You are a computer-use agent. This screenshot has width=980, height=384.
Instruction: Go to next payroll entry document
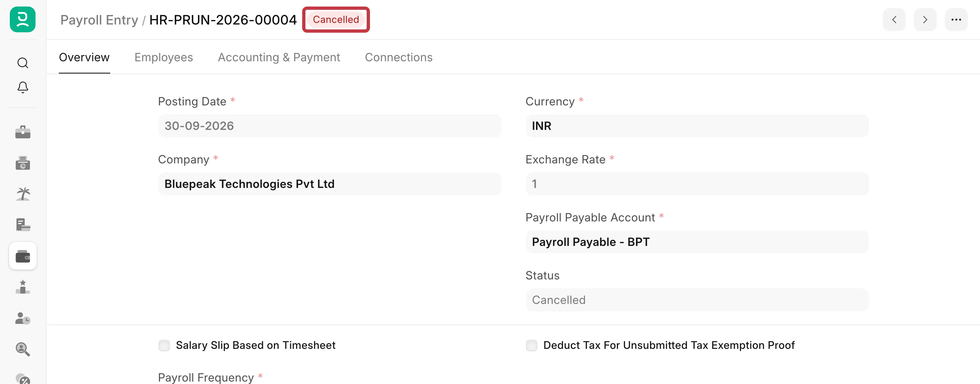(925, 19)
